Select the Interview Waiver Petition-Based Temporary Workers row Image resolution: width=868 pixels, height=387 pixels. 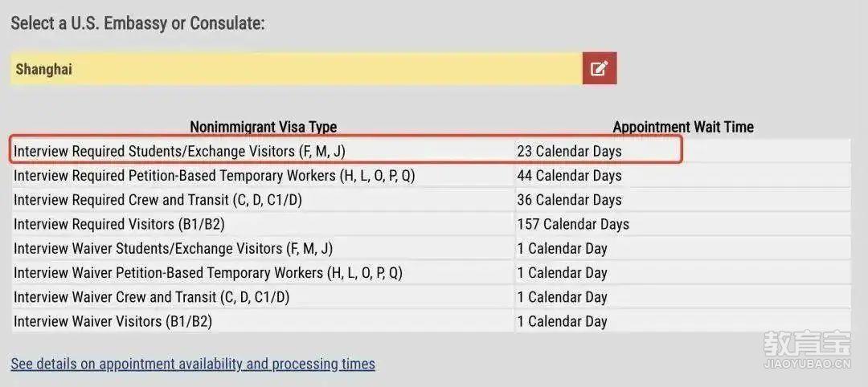[431, 272]
